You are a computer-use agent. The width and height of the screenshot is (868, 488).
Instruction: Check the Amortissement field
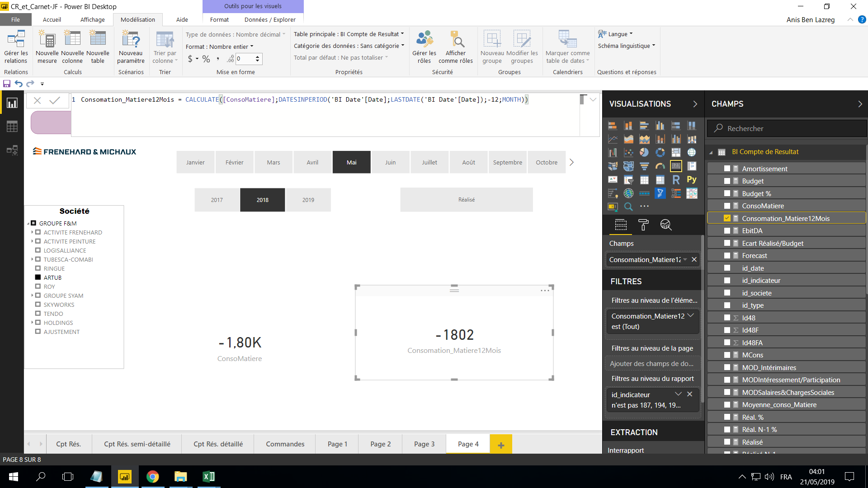[x=727, y=169]
